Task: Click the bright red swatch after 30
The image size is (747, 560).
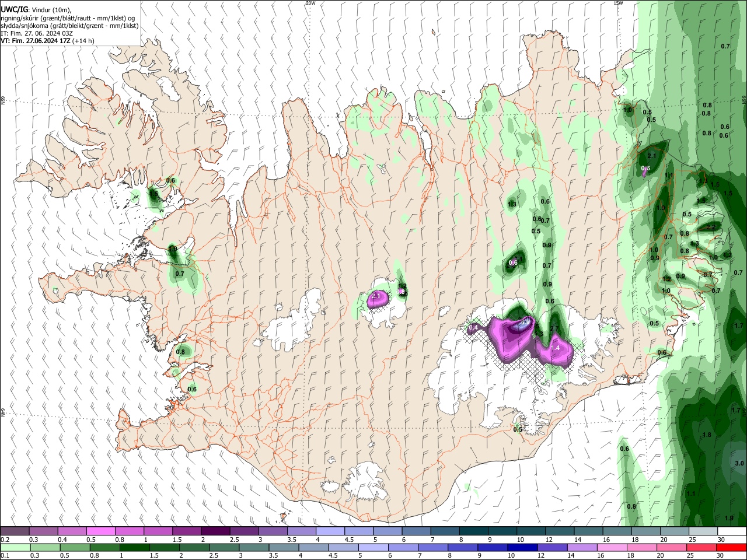Action: 732,547
